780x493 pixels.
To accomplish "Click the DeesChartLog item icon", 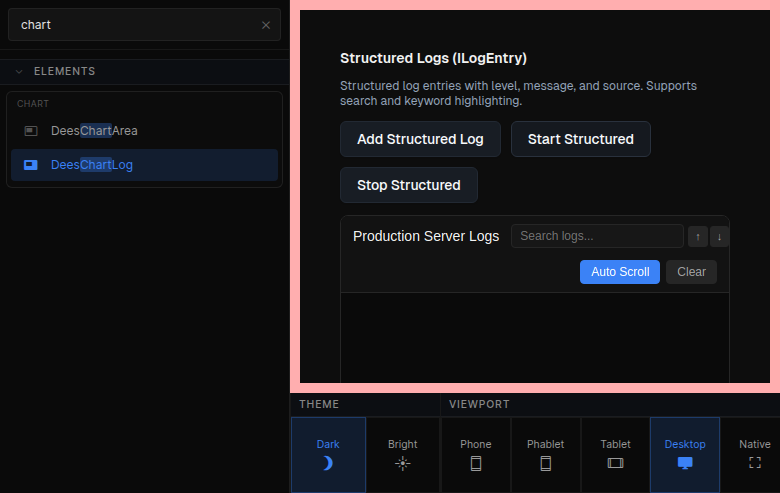I will point(31,165).
